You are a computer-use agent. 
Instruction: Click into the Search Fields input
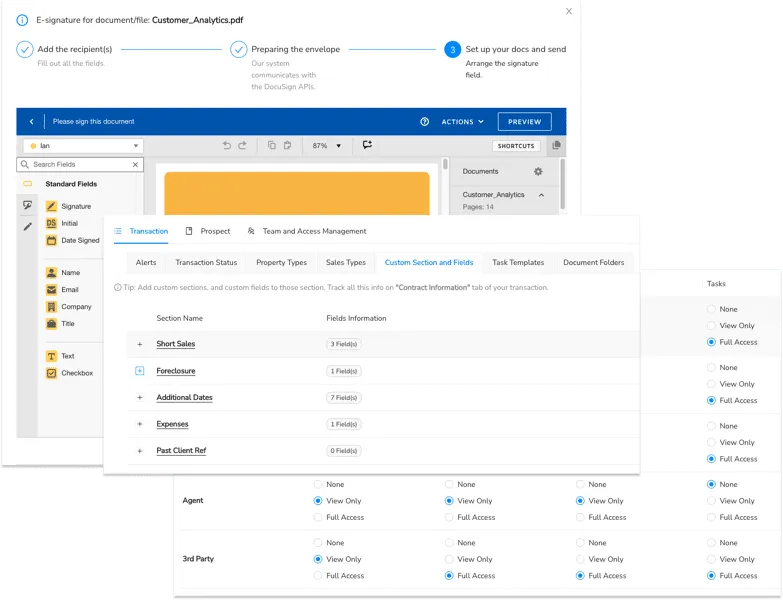tap(80, 164)
